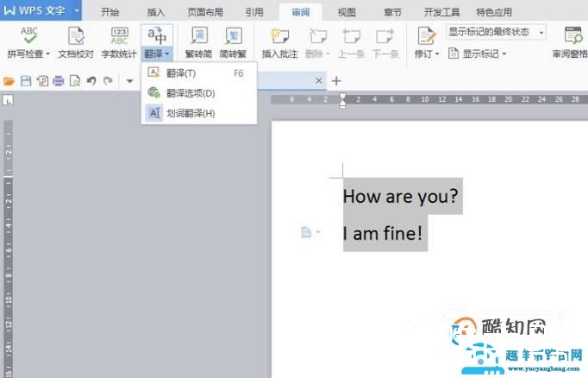Viewport: 588px width, 378px height.
Task: Open the 审阅窗格 review pane
Action: pyautogui.click(x=570, y=42)
